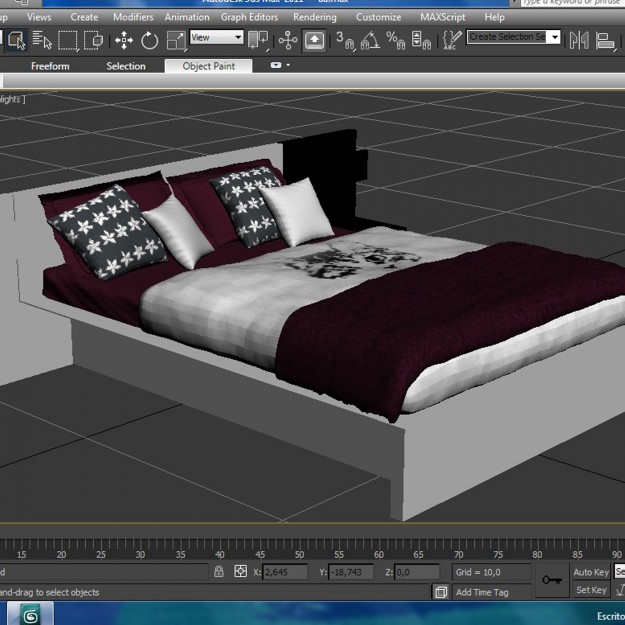Enable the Set Key button
Viewport: 625px width, 625px height.
click(x=591, y=590)
